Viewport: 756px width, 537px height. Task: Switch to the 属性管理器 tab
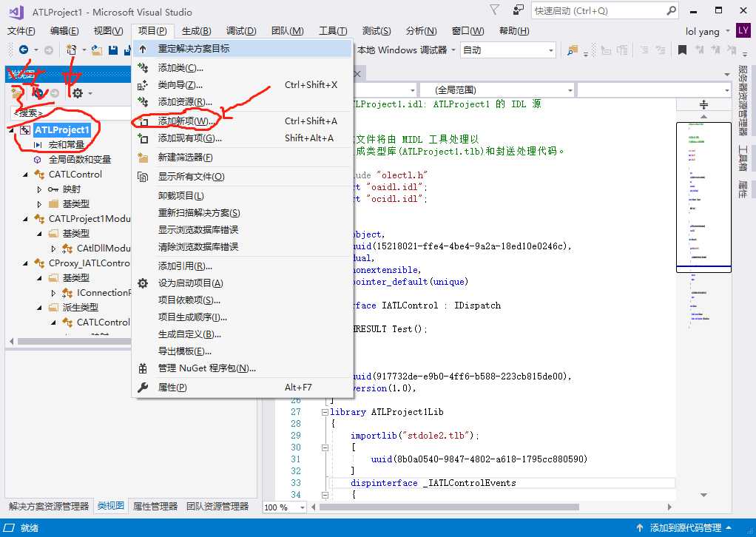[x=155, y=506]
